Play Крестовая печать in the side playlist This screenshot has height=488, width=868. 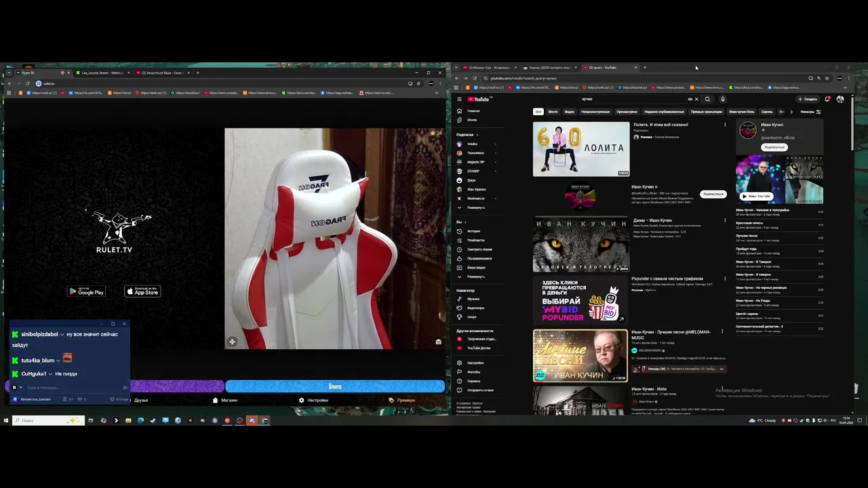coord(780,225)
